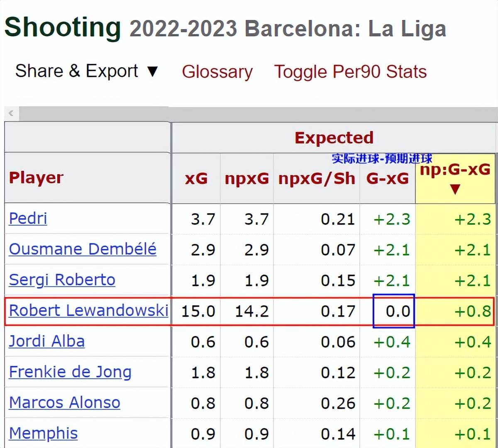This screenshot has width=498, height=448.
Task: Click the Share & Export down arrow
Action: pos(153,72)
